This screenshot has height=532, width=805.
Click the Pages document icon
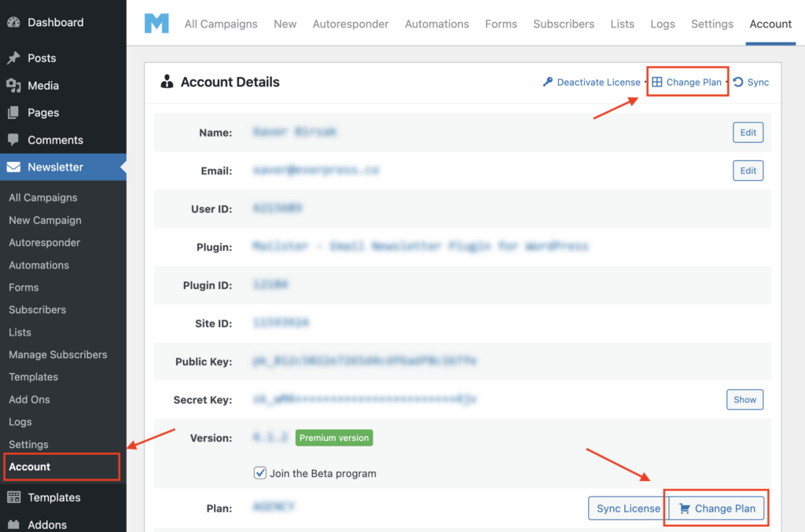(x=13, y=112)
